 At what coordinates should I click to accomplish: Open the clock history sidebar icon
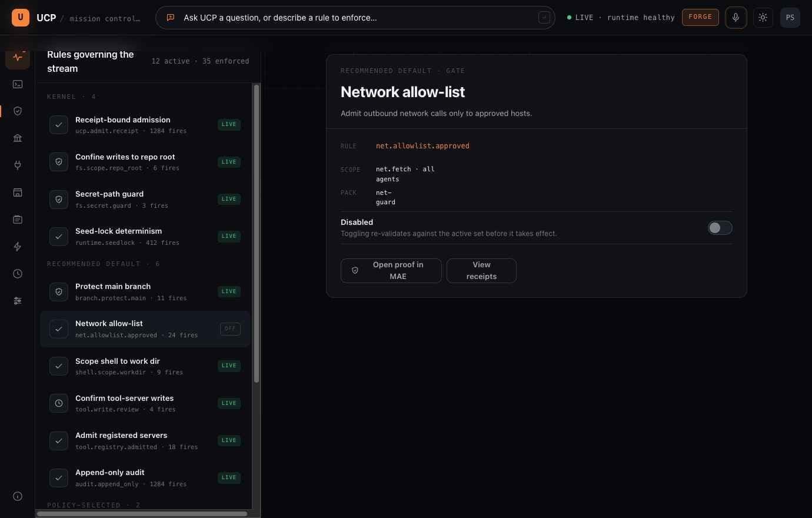18,274
